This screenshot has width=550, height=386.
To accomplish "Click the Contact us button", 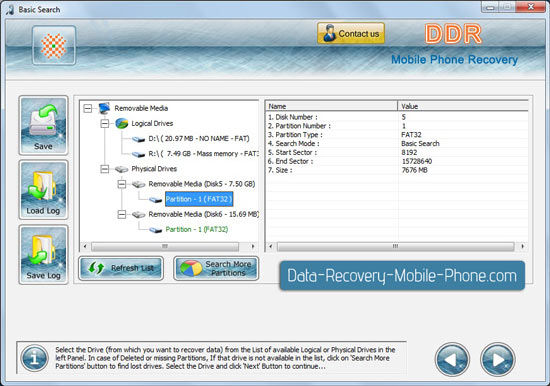I will [351, 34].
